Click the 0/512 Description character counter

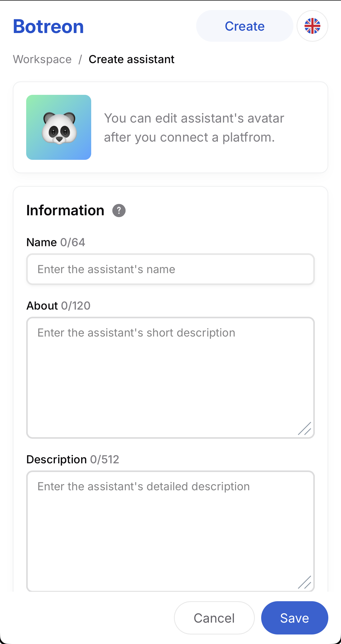pos(105,459)
